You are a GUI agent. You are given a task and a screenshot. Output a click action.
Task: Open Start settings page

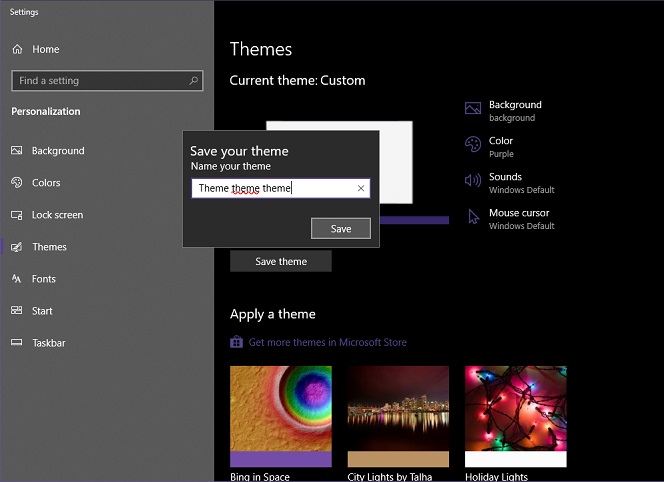coord(42,311)
